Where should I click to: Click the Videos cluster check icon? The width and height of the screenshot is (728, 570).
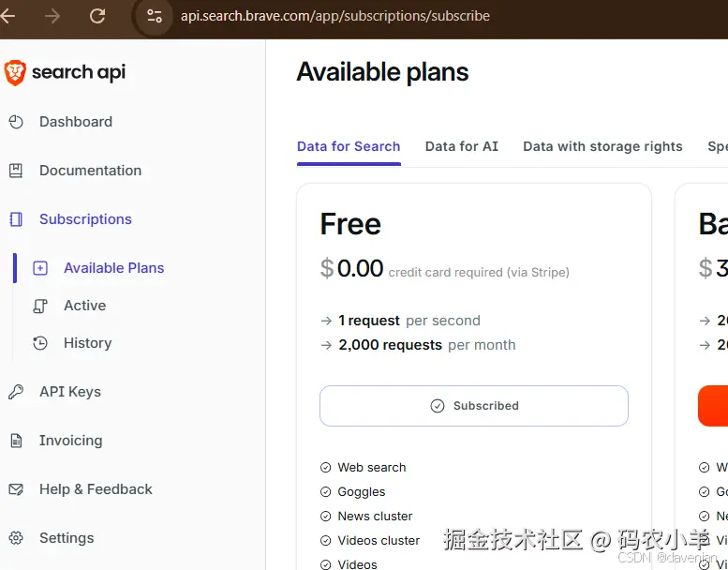click(326, 541)
